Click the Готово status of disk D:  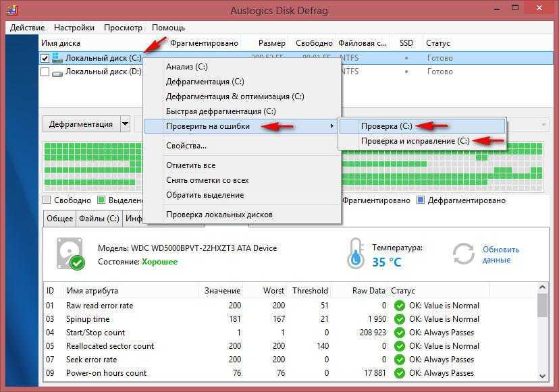[440, 72]
